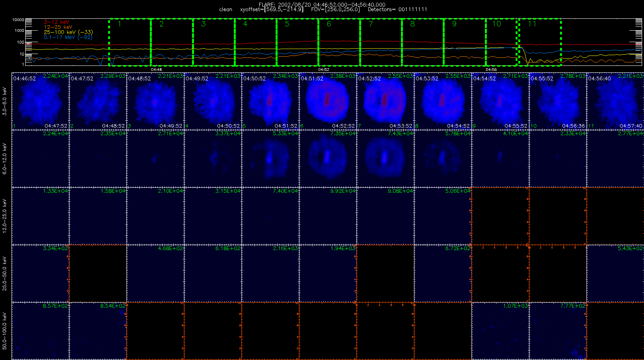Image resolution: width=644 pixels, height=360 pixels.
Task: Open the 6.0-12.0 keV image with peak 4.10E+04
Action: tap(500, 159)
